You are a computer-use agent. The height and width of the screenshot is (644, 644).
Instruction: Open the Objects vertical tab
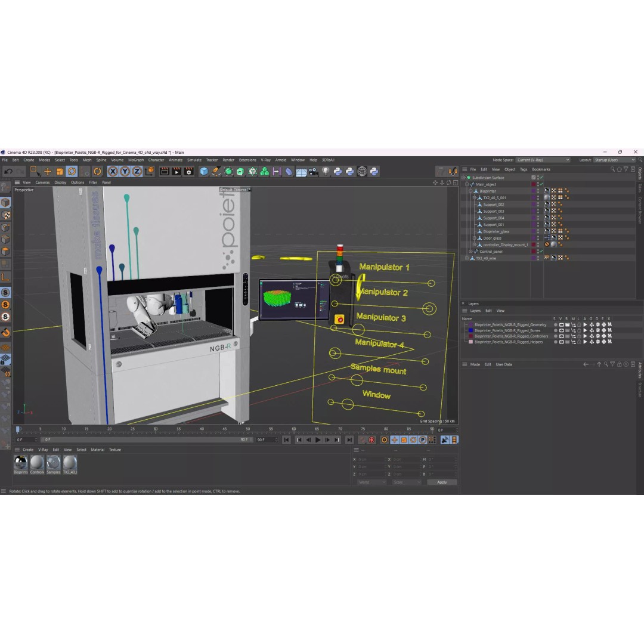click(x=640, y=174)
